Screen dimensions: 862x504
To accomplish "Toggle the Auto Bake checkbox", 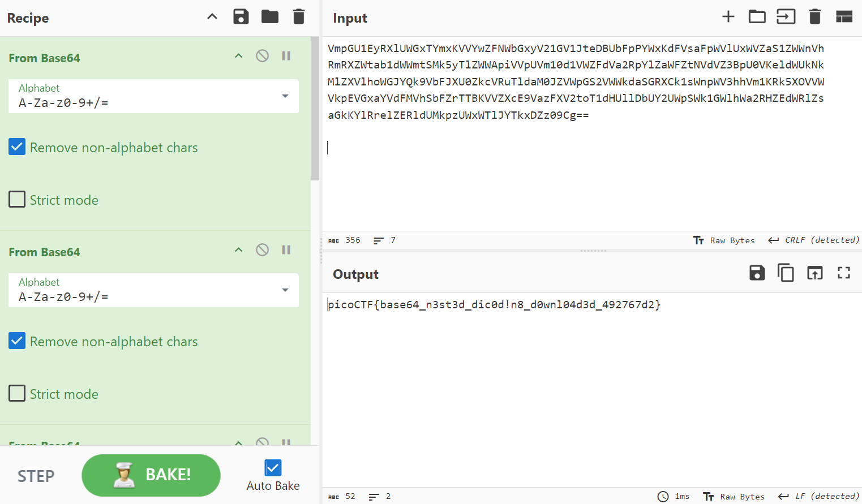I will point(273,468).
